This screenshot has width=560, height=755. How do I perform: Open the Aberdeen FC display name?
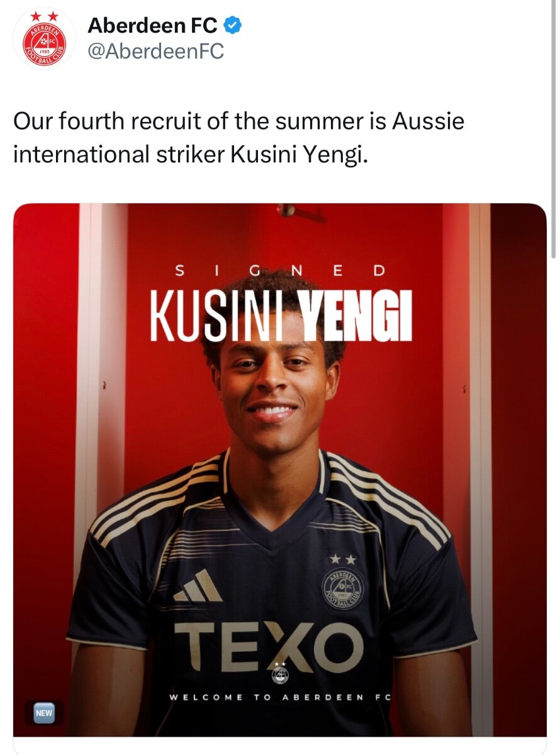point(153,26)
